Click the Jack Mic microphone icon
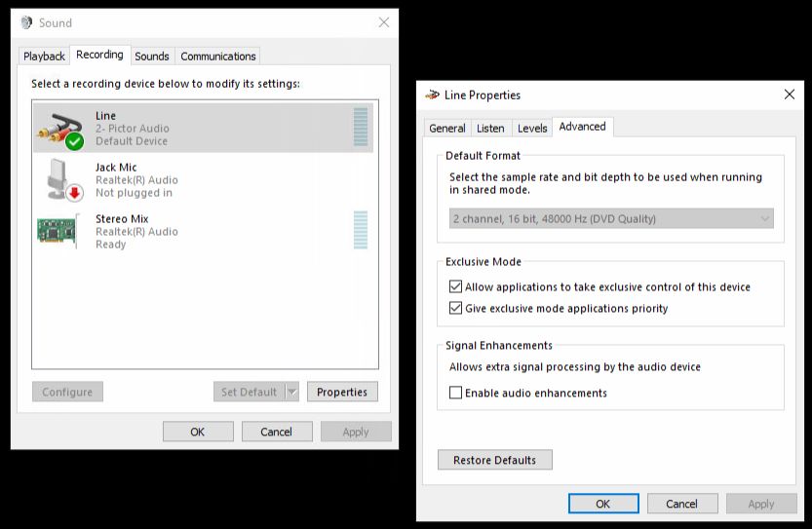812x529 pixels. click(x=60, y=180)
